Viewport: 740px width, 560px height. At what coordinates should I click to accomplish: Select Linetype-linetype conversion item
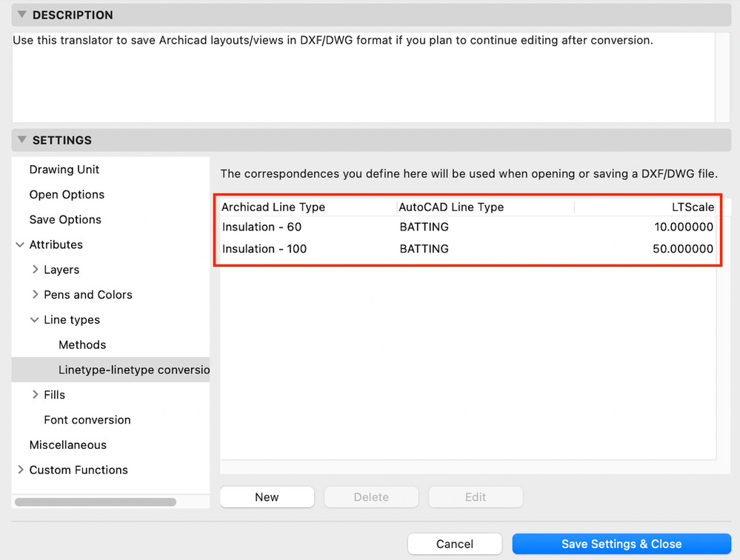[x=111, y=370]
